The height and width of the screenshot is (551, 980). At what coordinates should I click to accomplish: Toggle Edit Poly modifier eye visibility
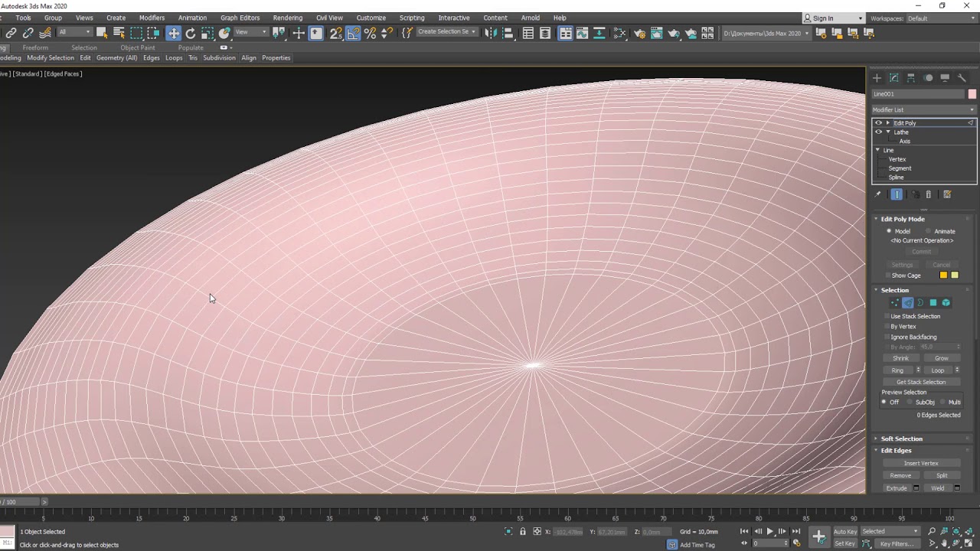pos(878,122)
